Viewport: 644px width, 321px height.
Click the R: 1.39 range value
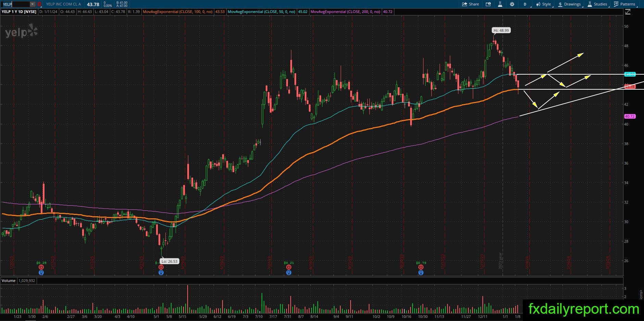tap(134, 12)
